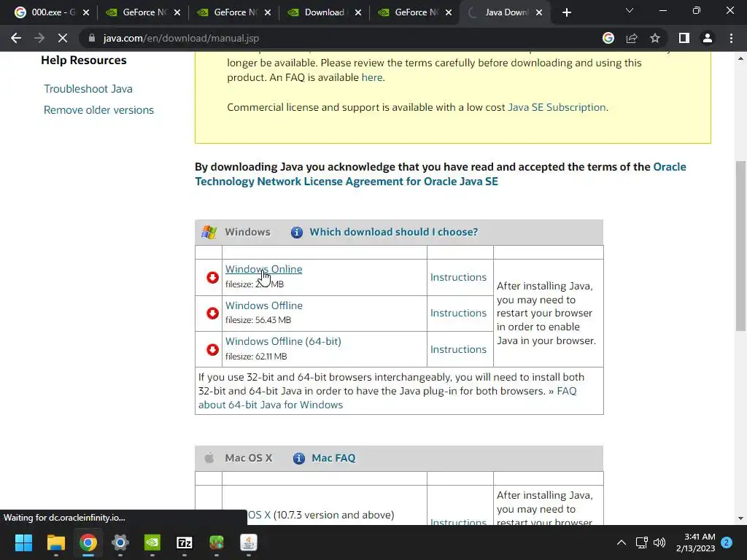Screen dimensions: 747x560
Task: Open 7-Zip from taskbar
Action: pos(185,542)
